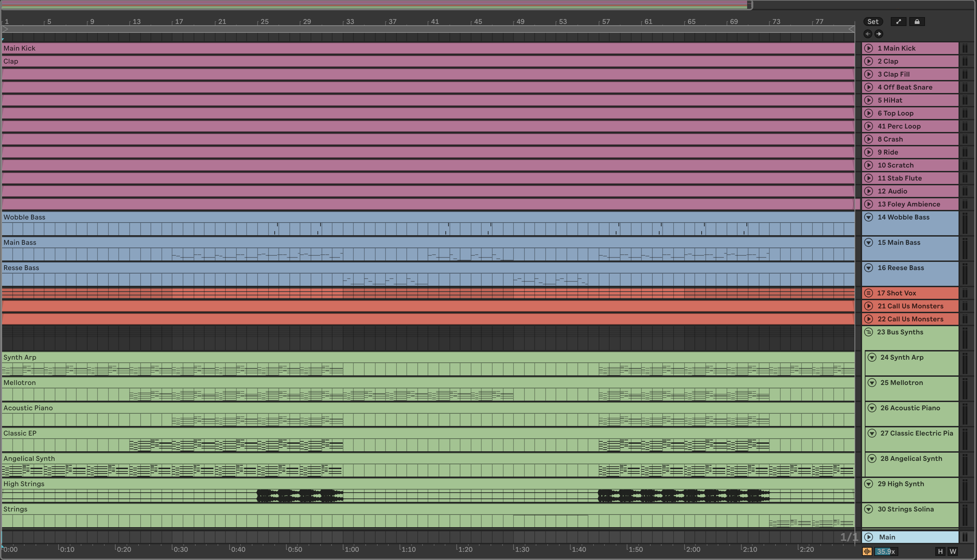Fold the 30 Strings Solina track
977x560 pixels.
tap(869, 509)
